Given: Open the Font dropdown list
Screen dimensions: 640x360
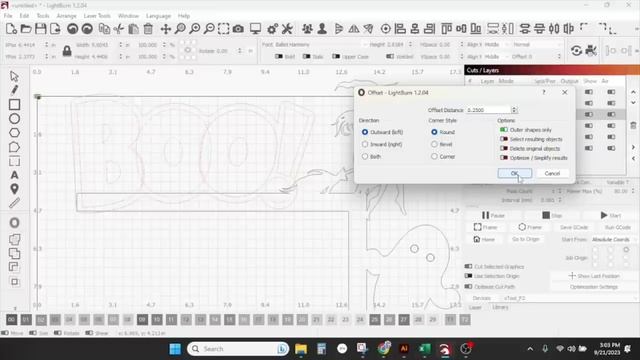Looking at the screenshot, I should pos(322,44).
